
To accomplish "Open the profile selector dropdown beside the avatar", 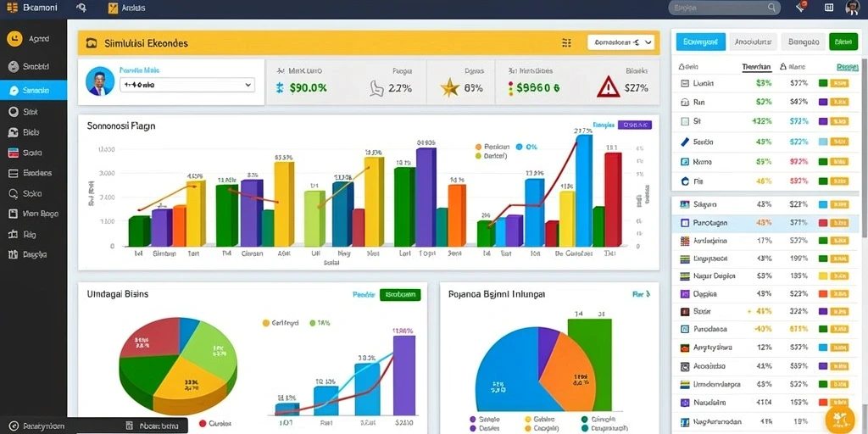I will coord(187,86).
